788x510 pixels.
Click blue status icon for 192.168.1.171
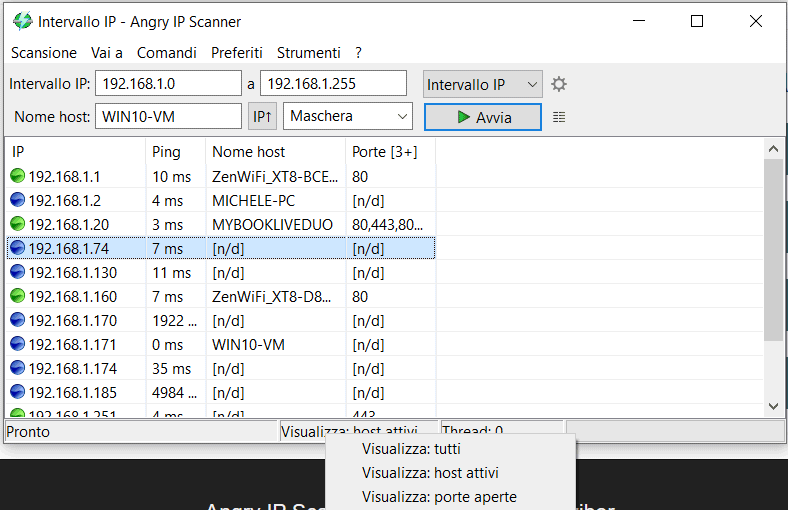(18, 344)
